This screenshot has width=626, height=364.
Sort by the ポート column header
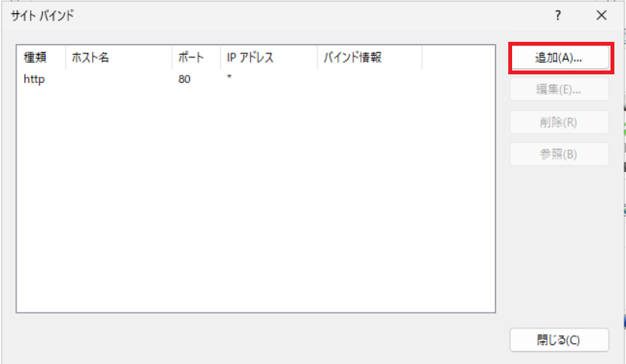(x=196, y=57)
